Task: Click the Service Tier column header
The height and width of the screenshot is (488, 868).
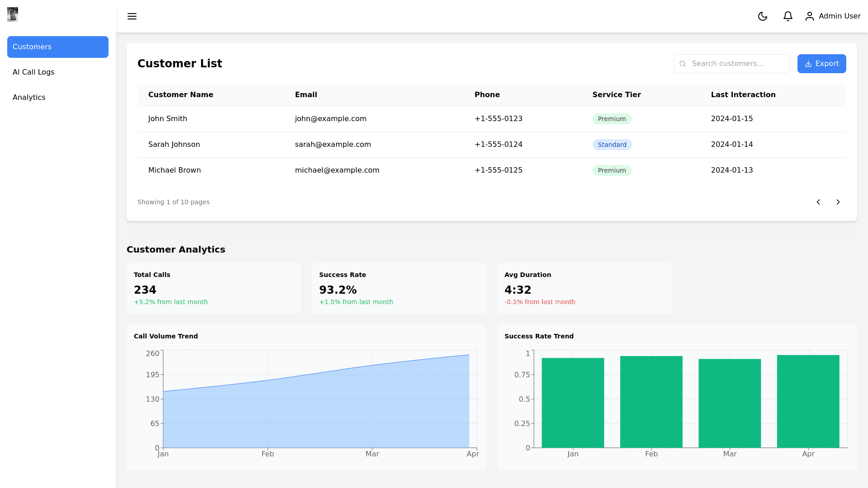Action: [616, 95]
